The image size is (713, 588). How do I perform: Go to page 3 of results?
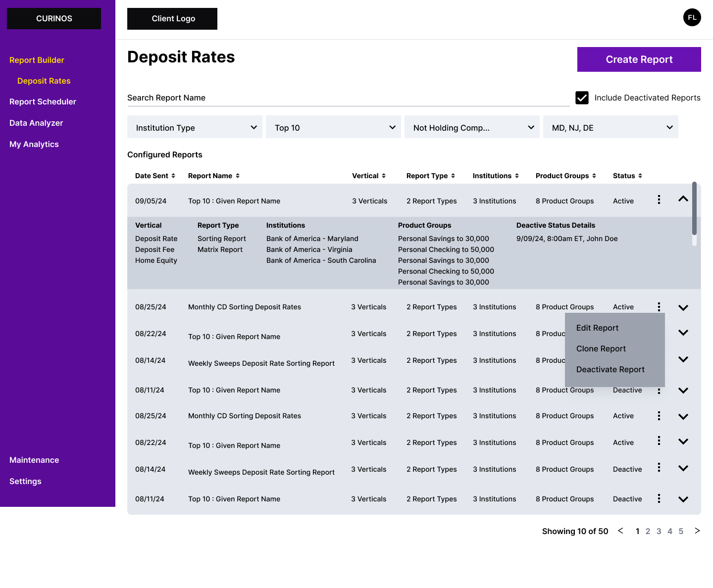pos(659,531)
